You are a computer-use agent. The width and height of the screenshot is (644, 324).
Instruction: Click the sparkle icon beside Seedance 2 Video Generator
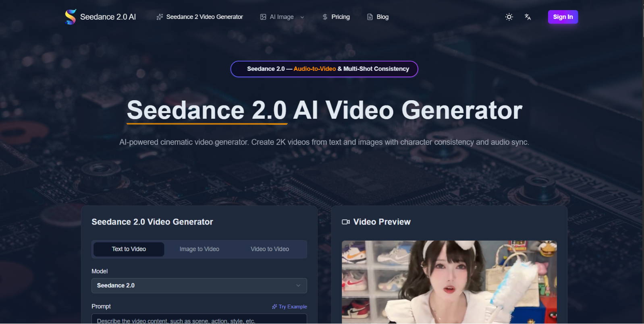[x=160, y=17]
